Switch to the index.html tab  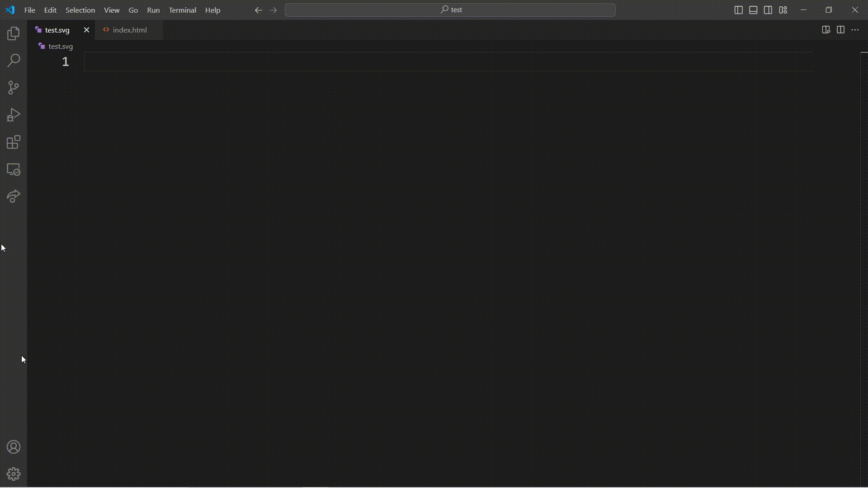129,30
